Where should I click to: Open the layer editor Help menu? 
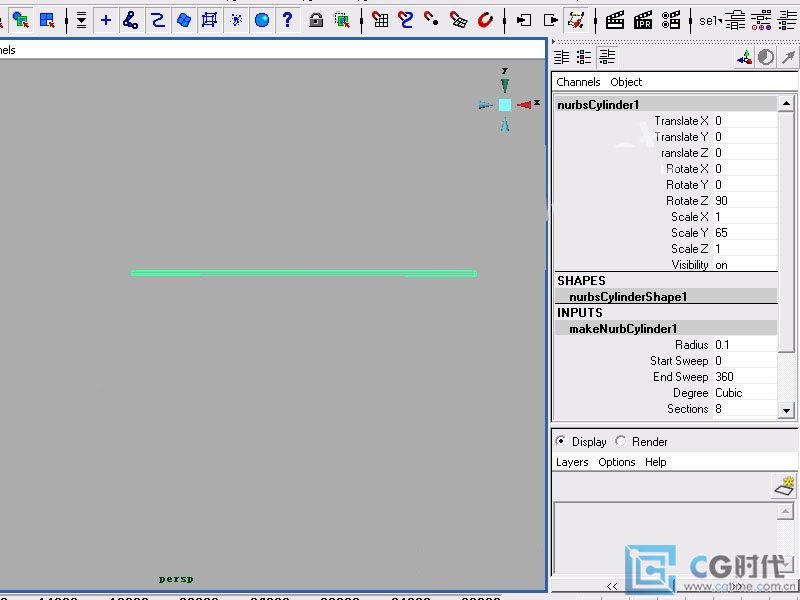click(x=656, y=462)
